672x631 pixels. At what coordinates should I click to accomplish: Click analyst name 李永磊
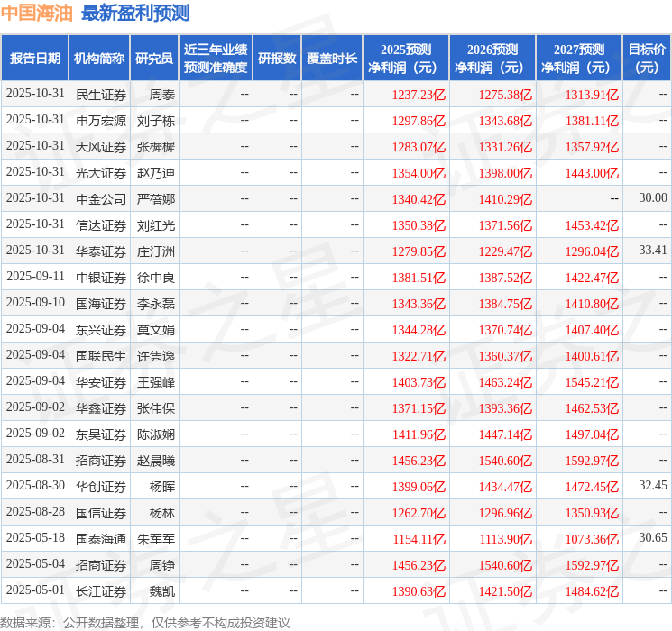156,304
